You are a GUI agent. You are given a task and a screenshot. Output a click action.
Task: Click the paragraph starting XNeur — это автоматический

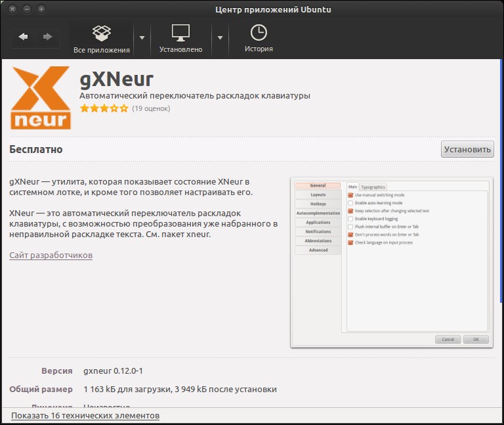[x=143, y=223]
